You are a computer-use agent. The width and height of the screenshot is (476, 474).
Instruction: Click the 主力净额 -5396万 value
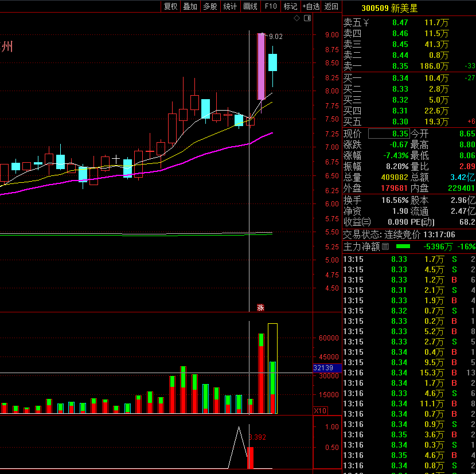tap(439, 246)
